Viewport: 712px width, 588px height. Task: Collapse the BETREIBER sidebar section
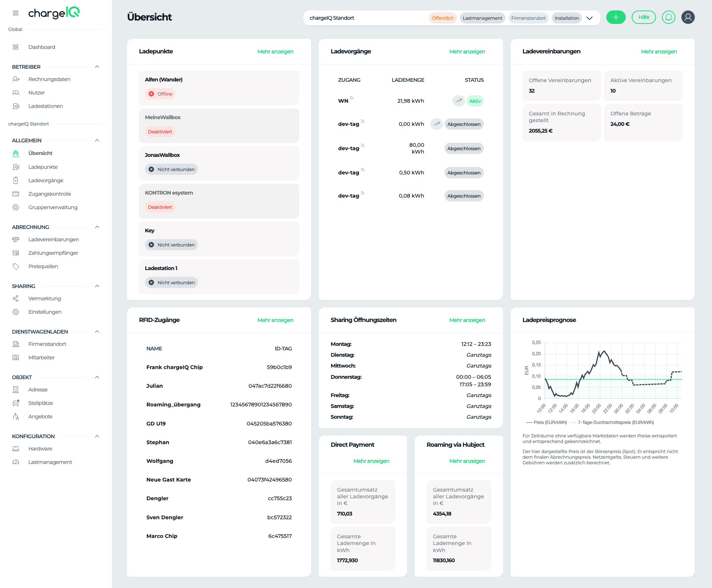point(97,67)
